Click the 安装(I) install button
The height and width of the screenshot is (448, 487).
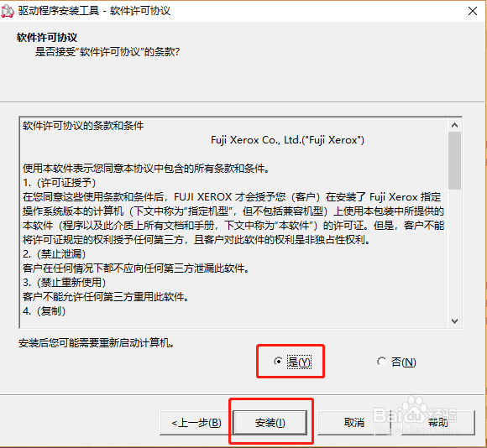tap(270, 423)
